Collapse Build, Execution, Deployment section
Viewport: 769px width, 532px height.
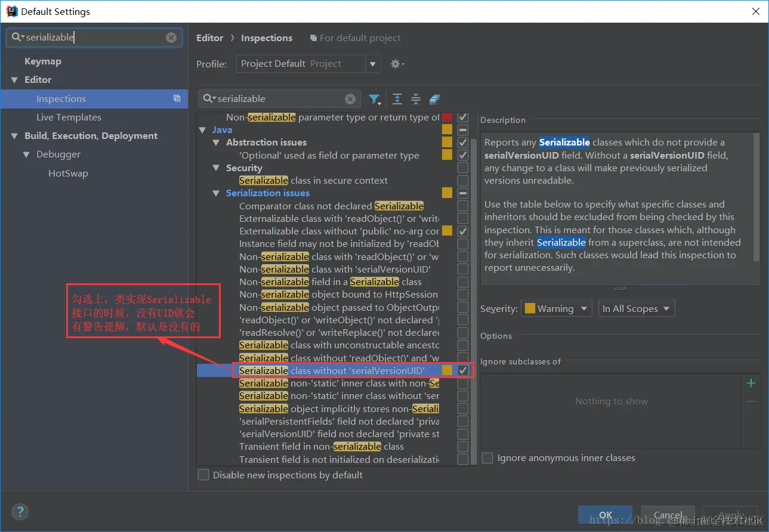pos(14,136)
